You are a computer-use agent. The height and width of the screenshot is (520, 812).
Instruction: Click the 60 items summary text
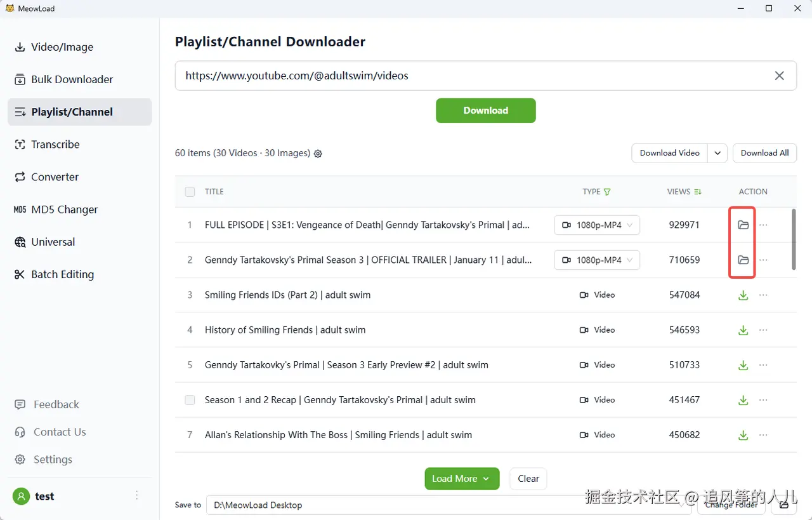click(242, 153)
